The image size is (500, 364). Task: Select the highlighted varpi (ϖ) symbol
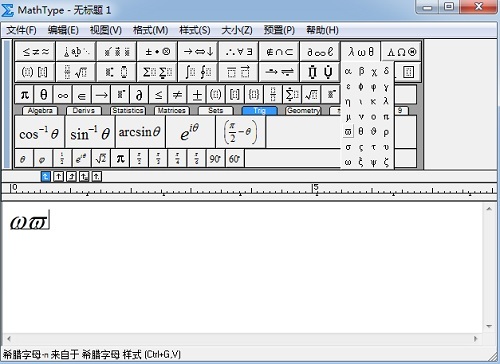(x=348, y=132)
